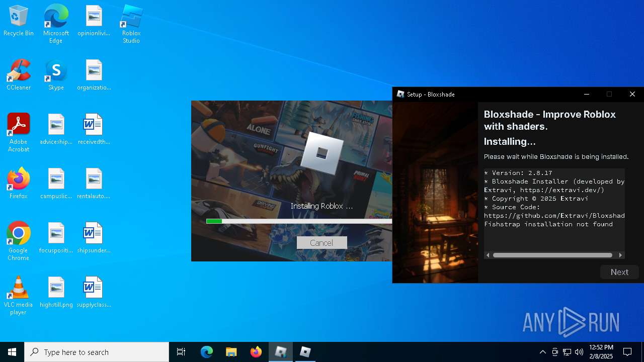The width and height of the screenshot is (644, 362).
Task: Click the 'Fishstrap installation not found' log line
Action: point(548,224)
